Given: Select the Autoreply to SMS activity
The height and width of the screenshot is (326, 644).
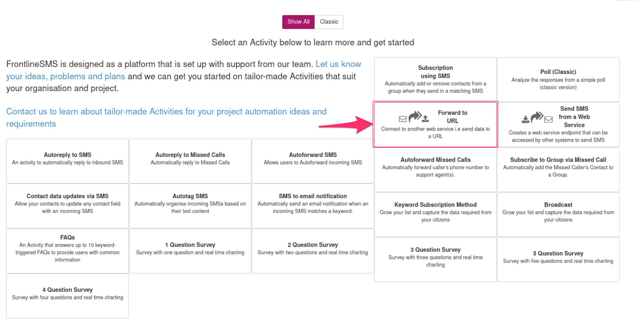Looking at the screenshot, I should [67, 161].
